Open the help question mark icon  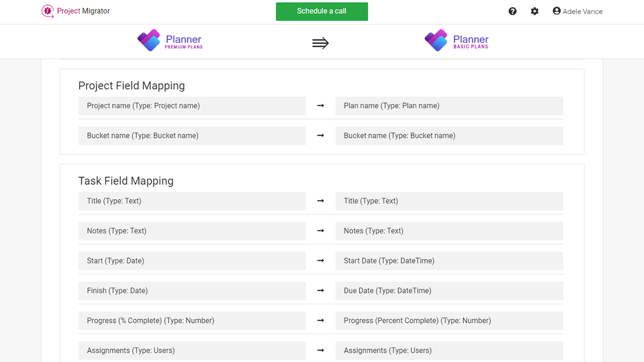tap(513, 11)
